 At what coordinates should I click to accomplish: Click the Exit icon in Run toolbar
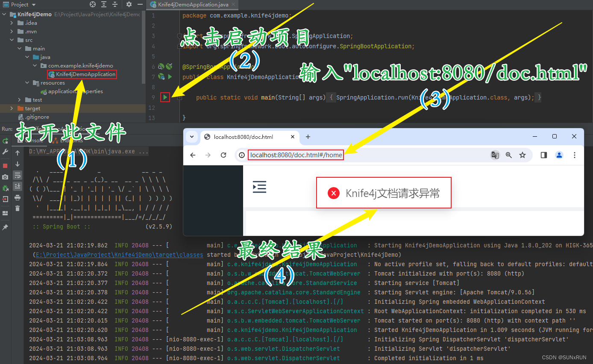tap(5, 199)
